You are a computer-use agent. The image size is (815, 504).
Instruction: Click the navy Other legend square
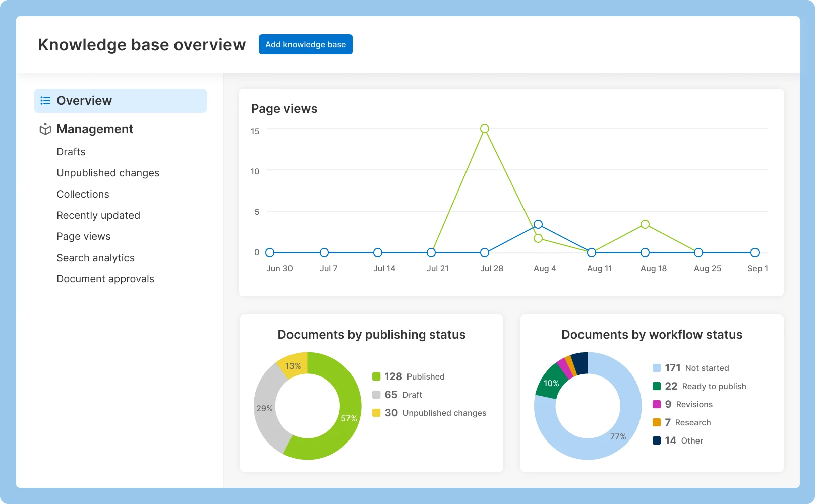coord(657,440)
